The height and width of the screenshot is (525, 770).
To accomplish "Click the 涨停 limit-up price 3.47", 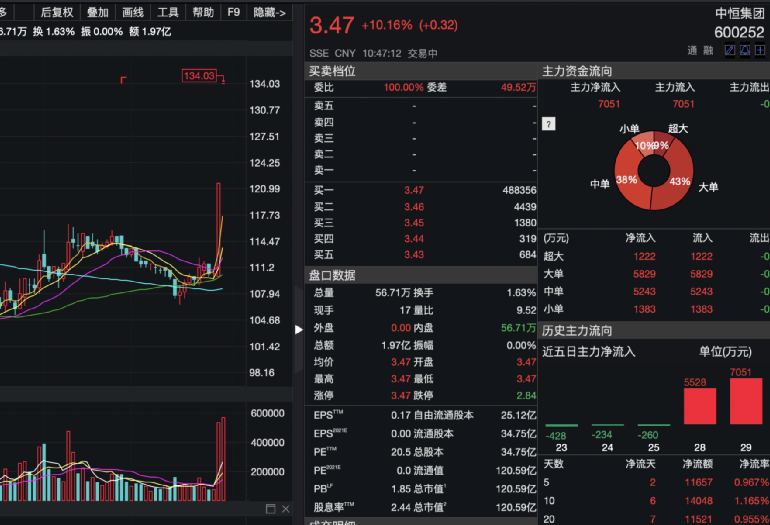I will click(401, 395).
